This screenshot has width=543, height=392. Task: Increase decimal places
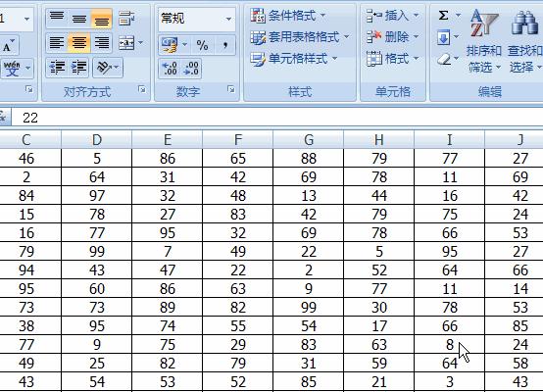[x=170, y=69]
